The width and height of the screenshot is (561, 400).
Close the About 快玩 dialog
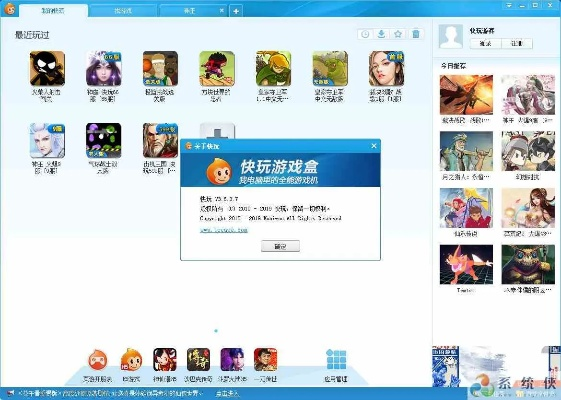click(374, 146)
